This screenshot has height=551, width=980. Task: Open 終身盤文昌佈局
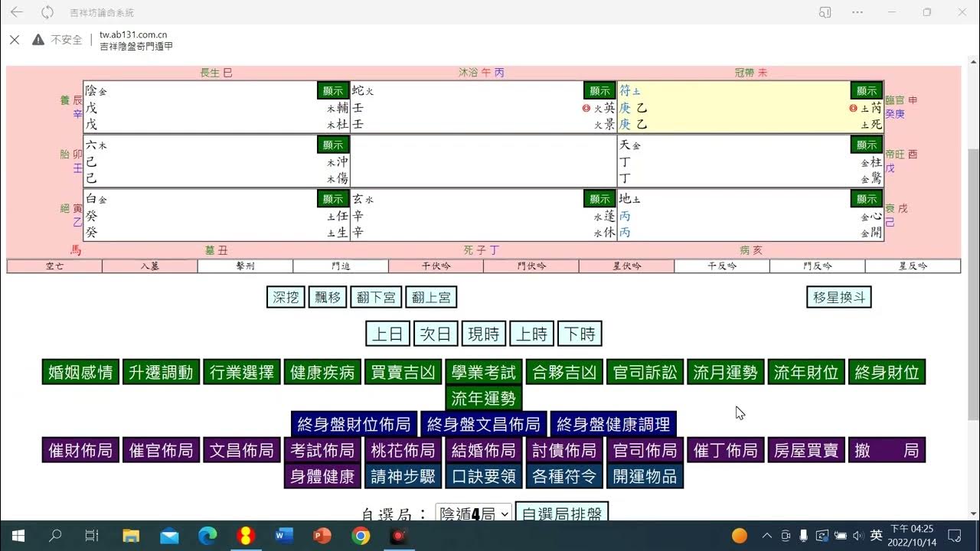tap(484, 424)
